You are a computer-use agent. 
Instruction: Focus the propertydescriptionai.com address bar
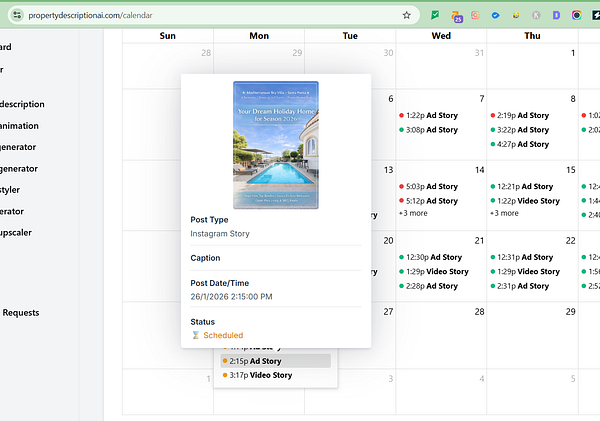coord(214,15)
